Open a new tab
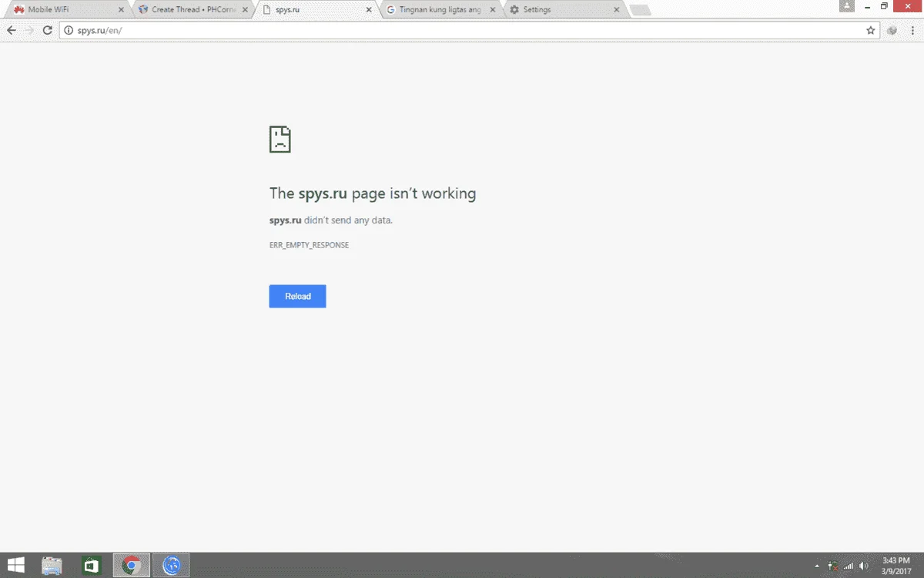 coord(641,10)
